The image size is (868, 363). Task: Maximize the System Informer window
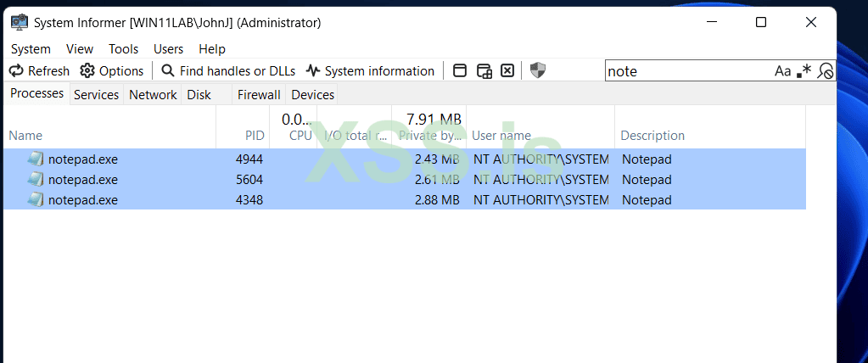(x=761, y=22)
